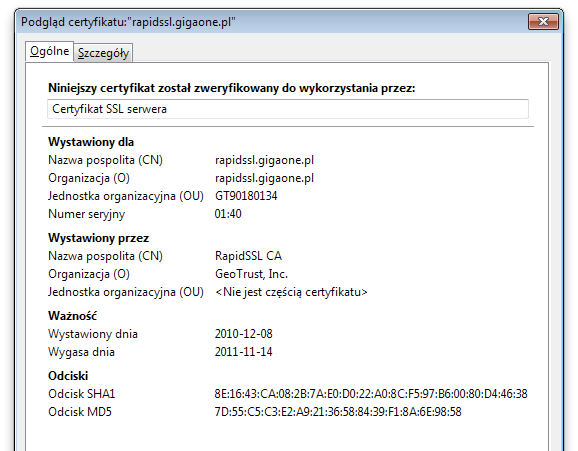
Task: Click the 'Wystawiony dla' heading
Action: [91, 142]
